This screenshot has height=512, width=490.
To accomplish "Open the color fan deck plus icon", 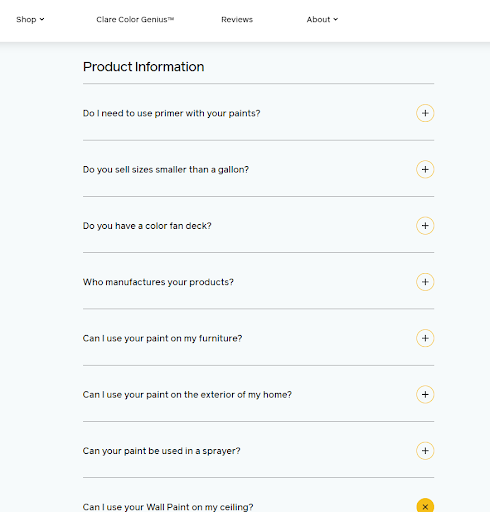I will pyautogui.click(x=425, y=226).
